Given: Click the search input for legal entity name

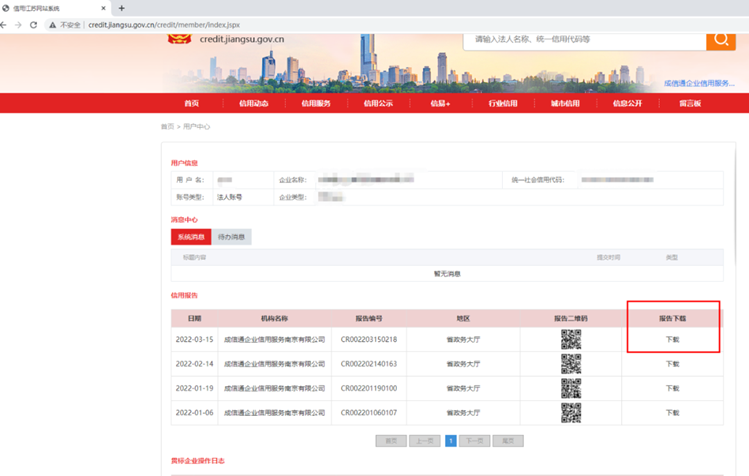Looking at the screenshot, I should pos(585,40).
